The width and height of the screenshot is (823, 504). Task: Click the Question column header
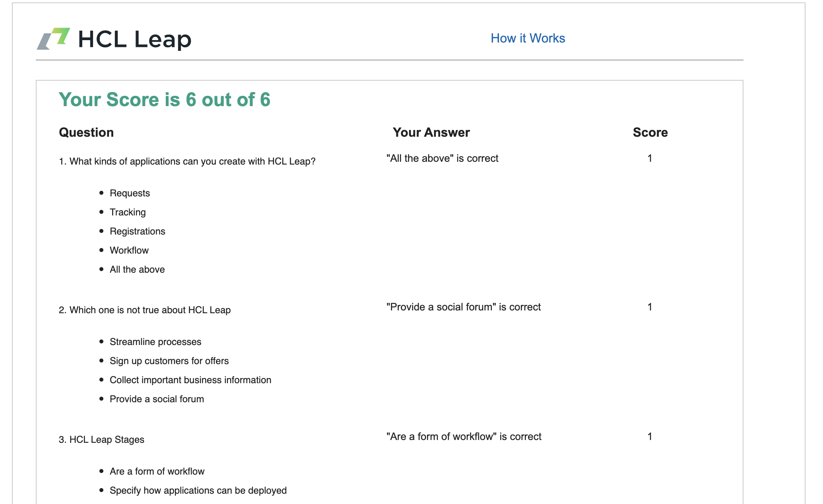pyautogui.click(x=86, y=132)
